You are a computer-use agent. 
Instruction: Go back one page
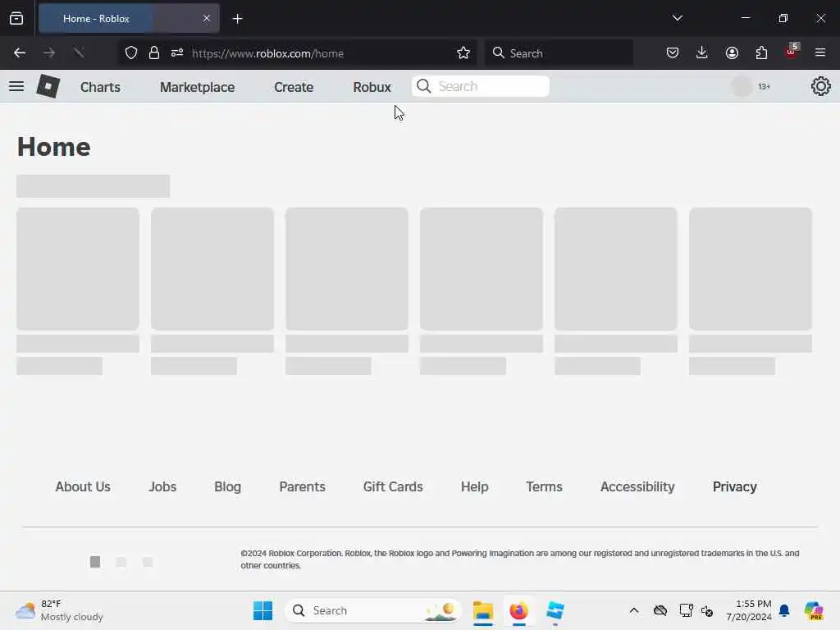(20, 52)
